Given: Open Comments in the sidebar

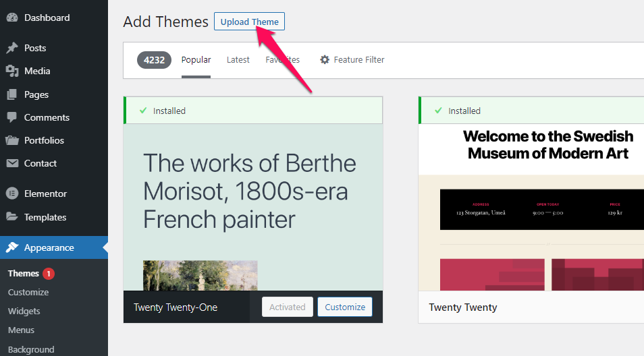Looking at the screenshot, I should (x=54, y=117).
